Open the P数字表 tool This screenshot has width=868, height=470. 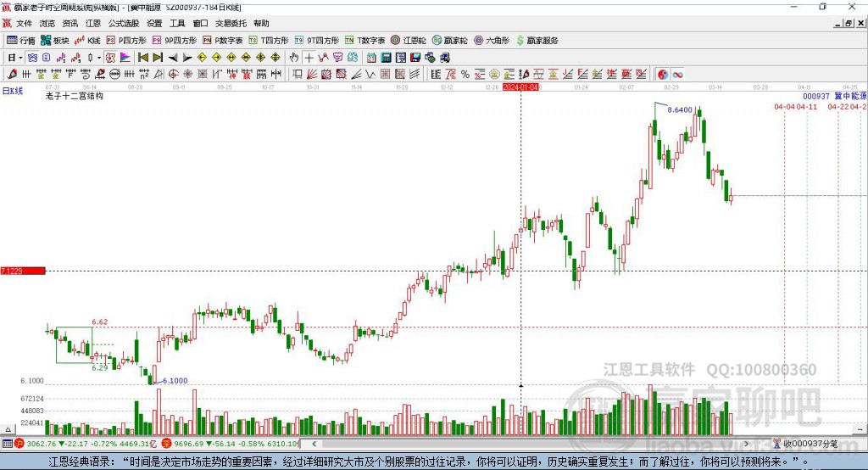point(223,41)
